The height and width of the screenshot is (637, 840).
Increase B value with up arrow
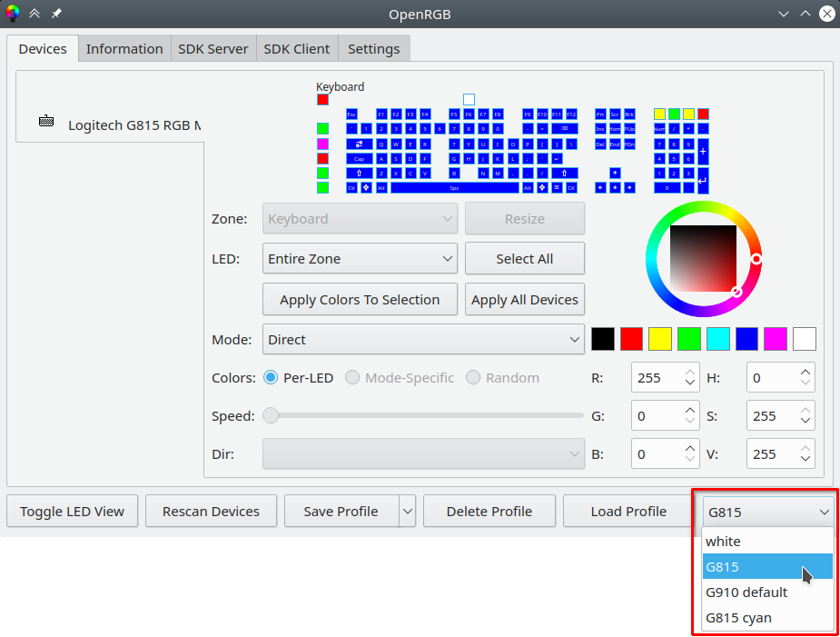(690, 448)
